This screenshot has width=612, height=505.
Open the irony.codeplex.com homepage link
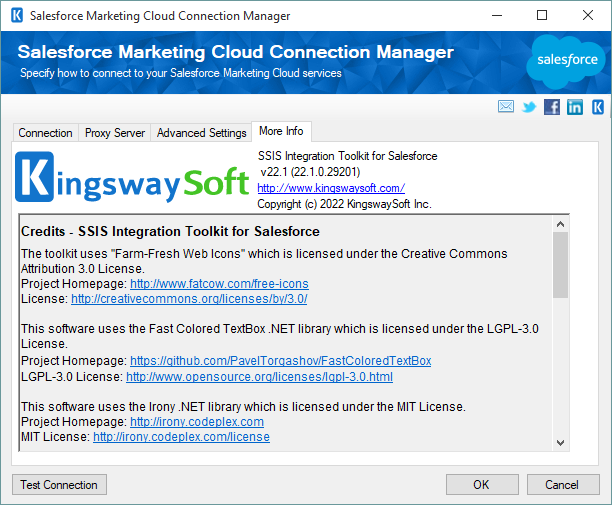coord(197,422)
